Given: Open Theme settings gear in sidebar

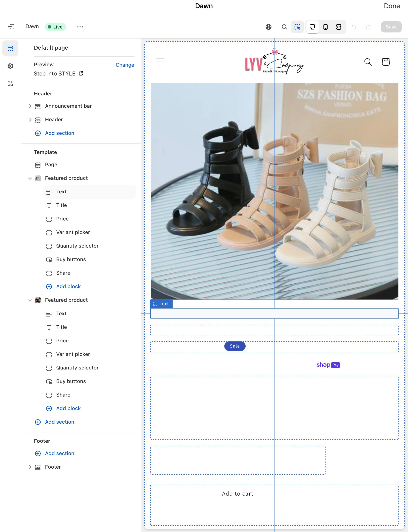Looking at the screenshot, I should click(x=10, y=66).
